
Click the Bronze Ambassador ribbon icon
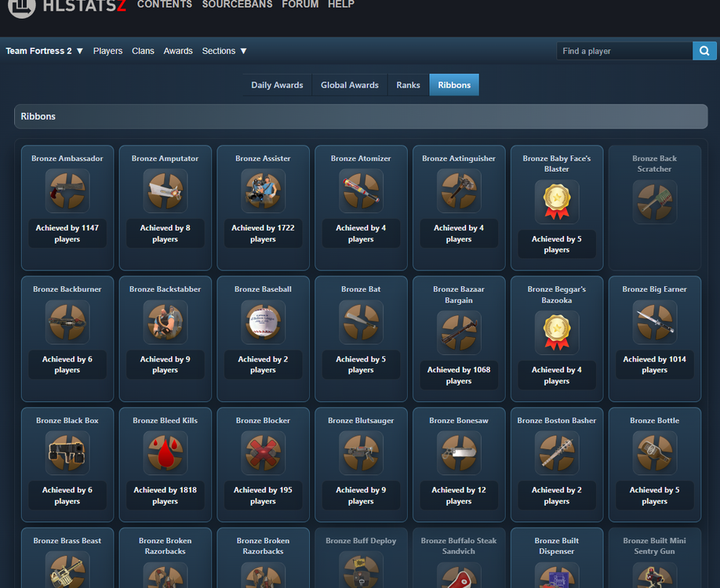tap(67, 191)
